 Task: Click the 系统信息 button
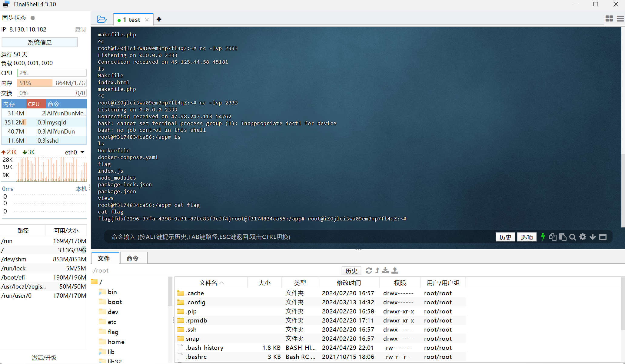(x=40, y=42)
